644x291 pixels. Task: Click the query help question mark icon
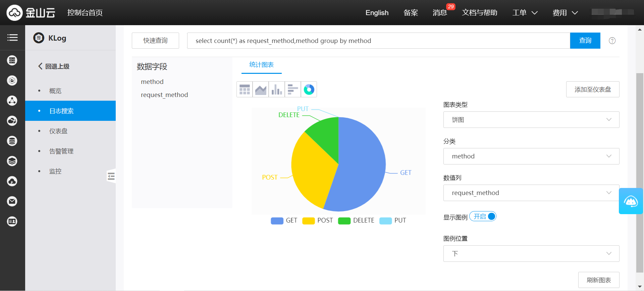tap(612, 41)
